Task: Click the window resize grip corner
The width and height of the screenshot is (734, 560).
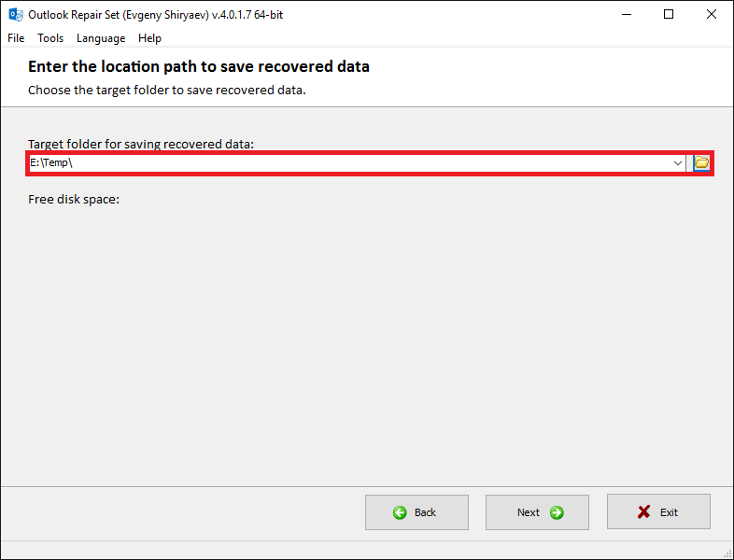Action: tap(727, 553)
